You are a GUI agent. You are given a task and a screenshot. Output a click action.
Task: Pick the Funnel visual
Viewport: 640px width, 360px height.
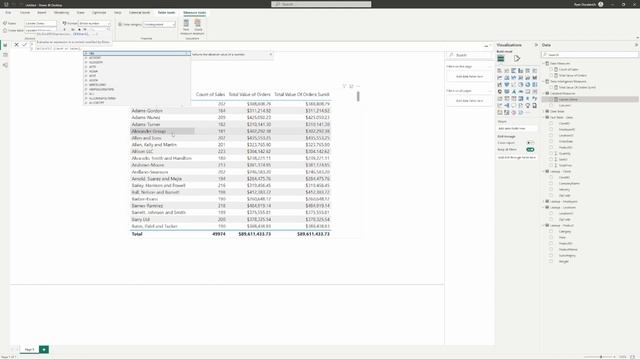point(507,84)
